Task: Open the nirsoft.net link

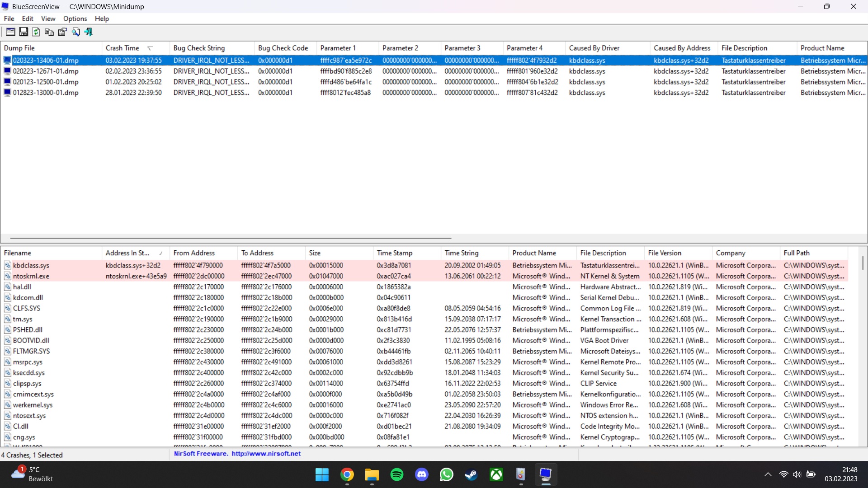Action: tap(266, 454)
